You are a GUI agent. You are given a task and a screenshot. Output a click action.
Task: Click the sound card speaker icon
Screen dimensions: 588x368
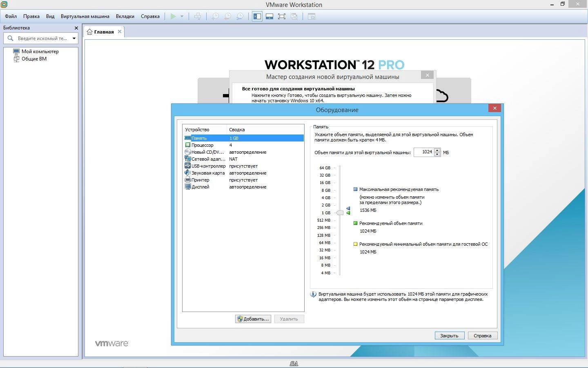(188, 173)
